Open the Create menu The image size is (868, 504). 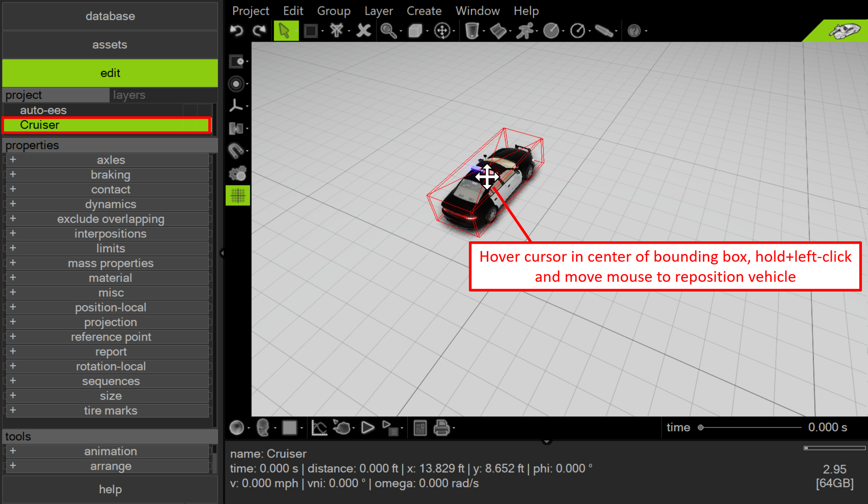pos(424,11)
